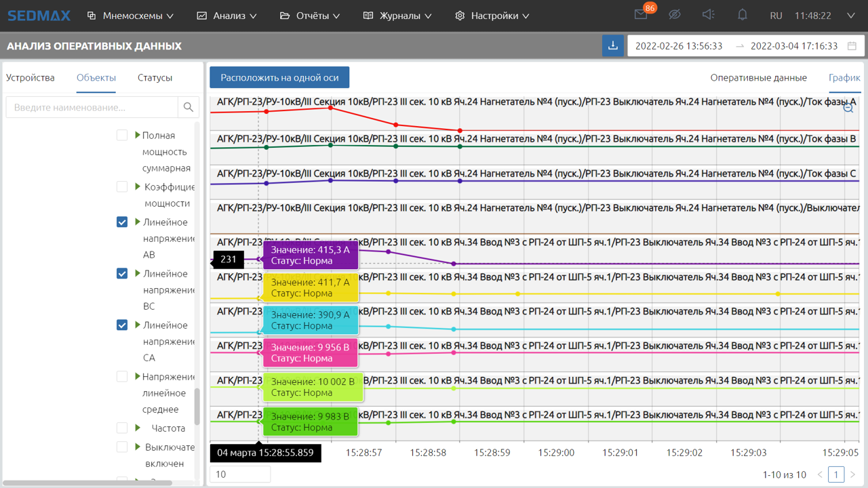Open the calendar icon in date range
This screenshot has height=488, width=868.
coord(852,46)
